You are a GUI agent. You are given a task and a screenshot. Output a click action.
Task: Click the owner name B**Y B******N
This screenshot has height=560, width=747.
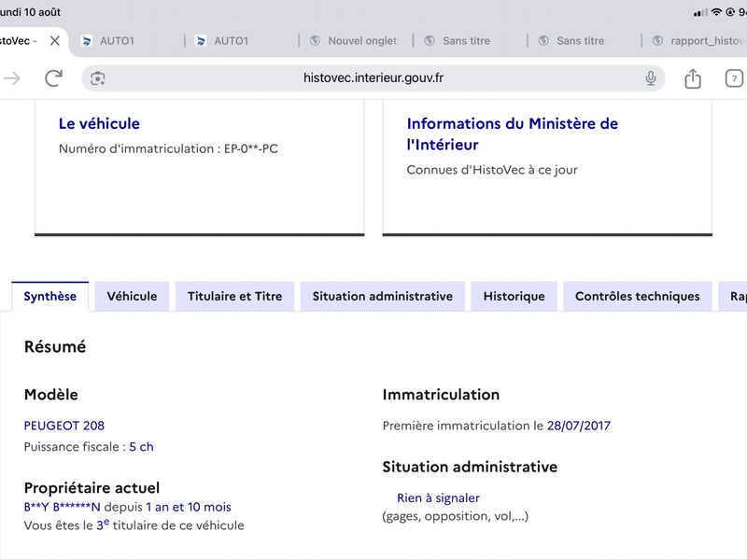pyautogui.click(x=62, y=507)
